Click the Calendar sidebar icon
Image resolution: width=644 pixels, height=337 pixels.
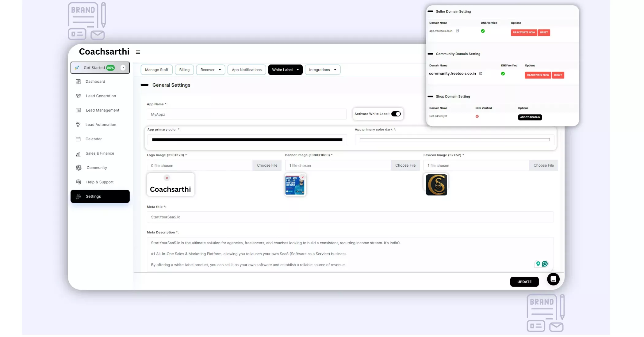[78, 139]
